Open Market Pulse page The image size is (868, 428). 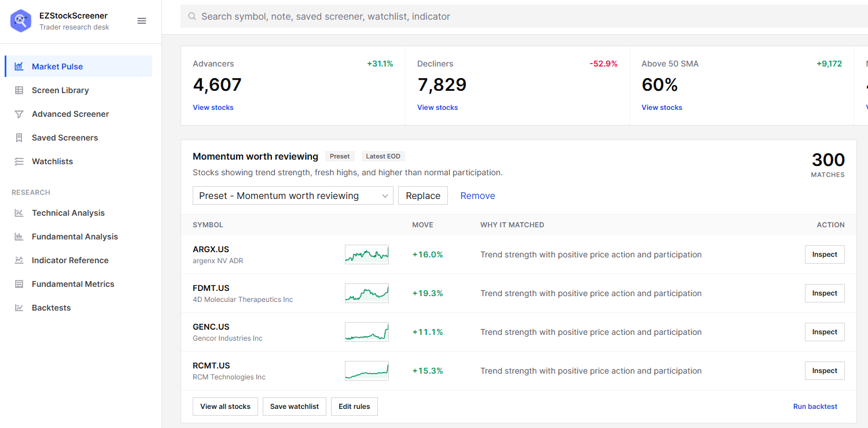[x=79, y=67]
